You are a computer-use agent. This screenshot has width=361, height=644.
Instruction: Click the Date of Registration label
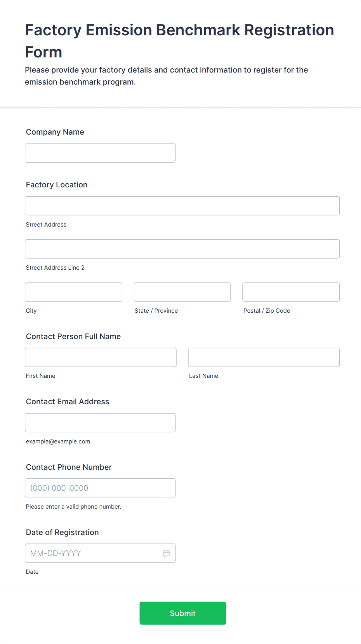(x=62, y=532)
